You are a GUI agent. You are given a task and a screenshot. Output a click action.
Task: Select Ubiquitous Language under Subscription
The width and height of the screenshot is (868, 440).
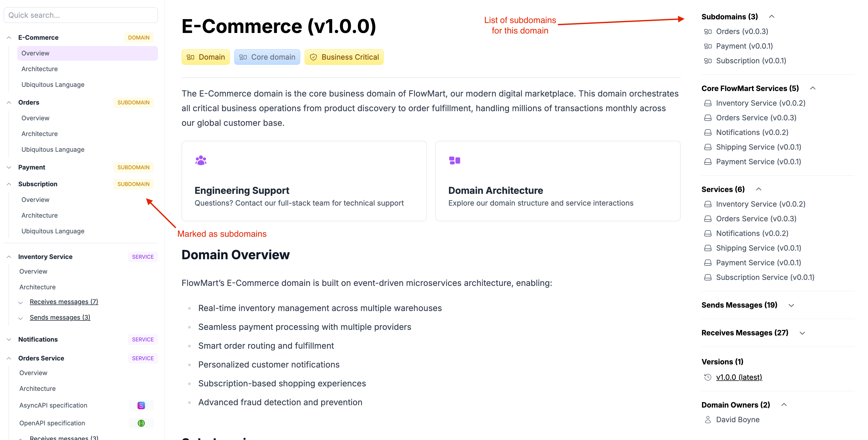tap(53, 231)
